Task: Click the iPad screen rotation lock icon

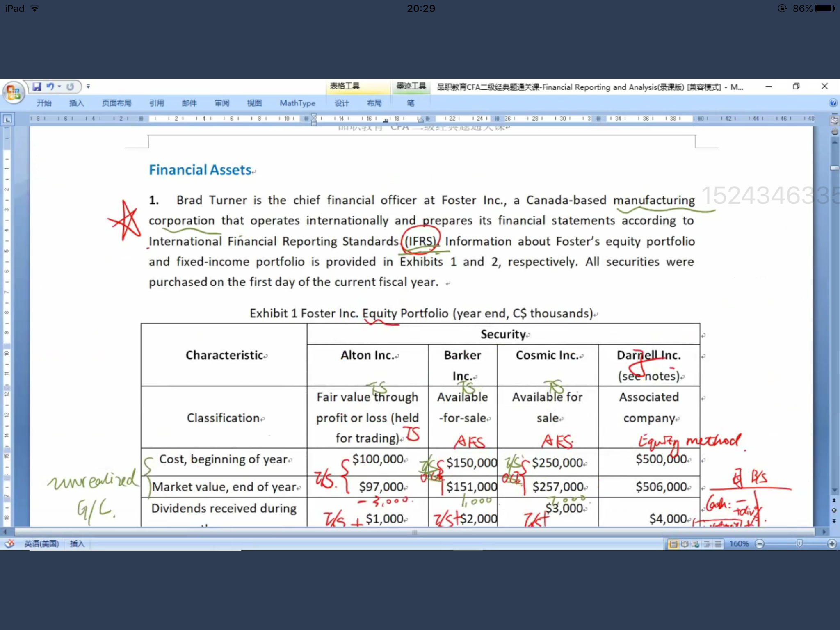Action: (x=782, y=8)
